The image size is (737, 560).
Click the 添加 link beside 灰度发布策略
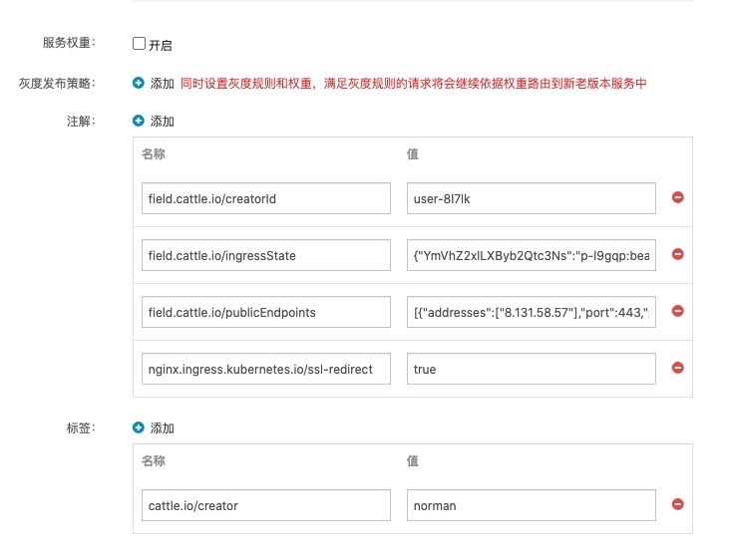click(162, 84)
